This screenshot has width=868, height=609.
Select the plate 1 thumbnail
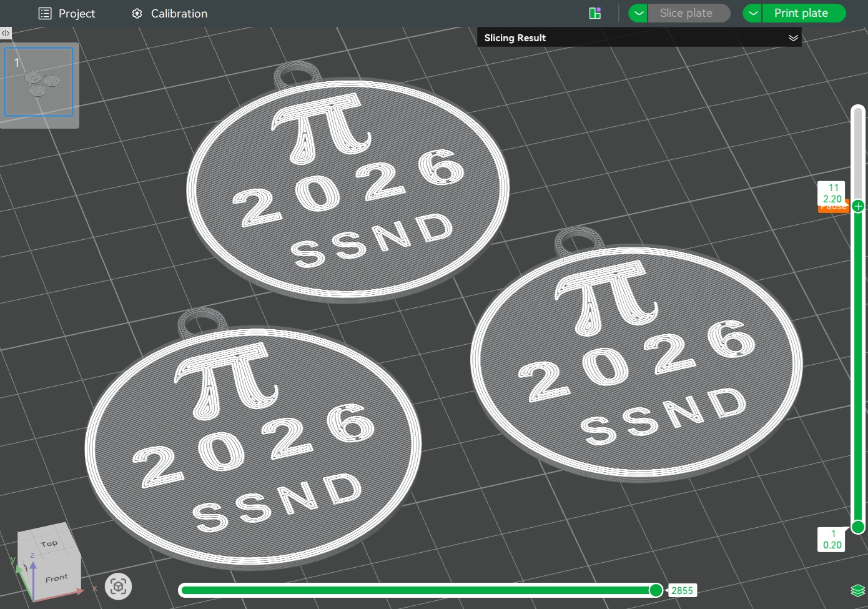coord(39,82)
